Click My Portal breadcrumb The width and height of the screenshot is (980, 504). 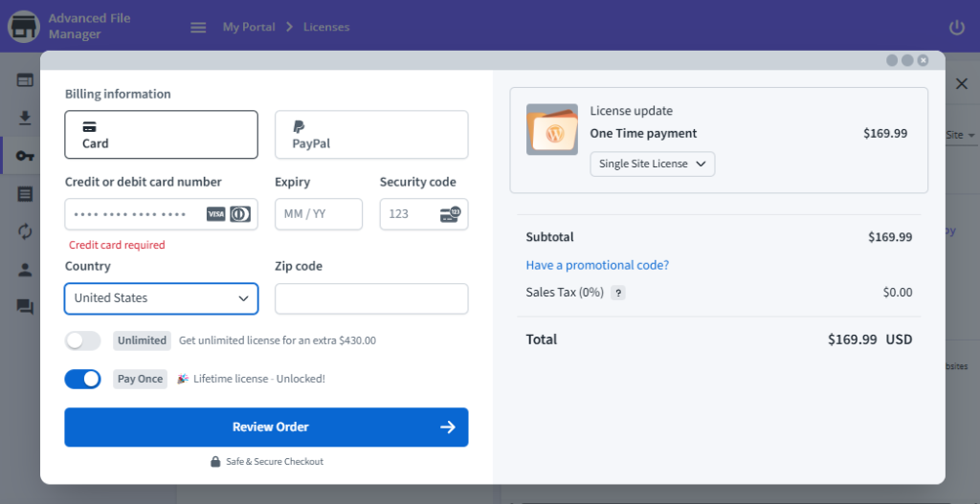pos(249,28)
